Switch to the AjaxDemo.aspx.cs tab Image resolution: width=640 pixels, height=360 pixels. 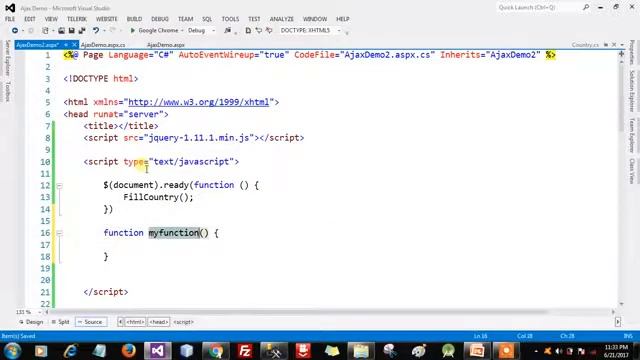coord(103,45)
